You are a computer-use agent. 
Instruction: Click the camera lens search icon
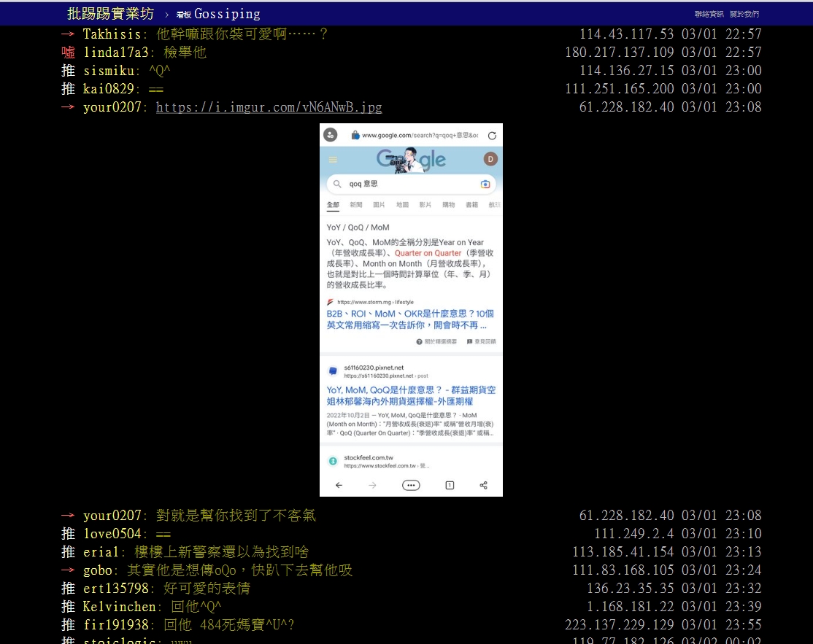[485, 184]
